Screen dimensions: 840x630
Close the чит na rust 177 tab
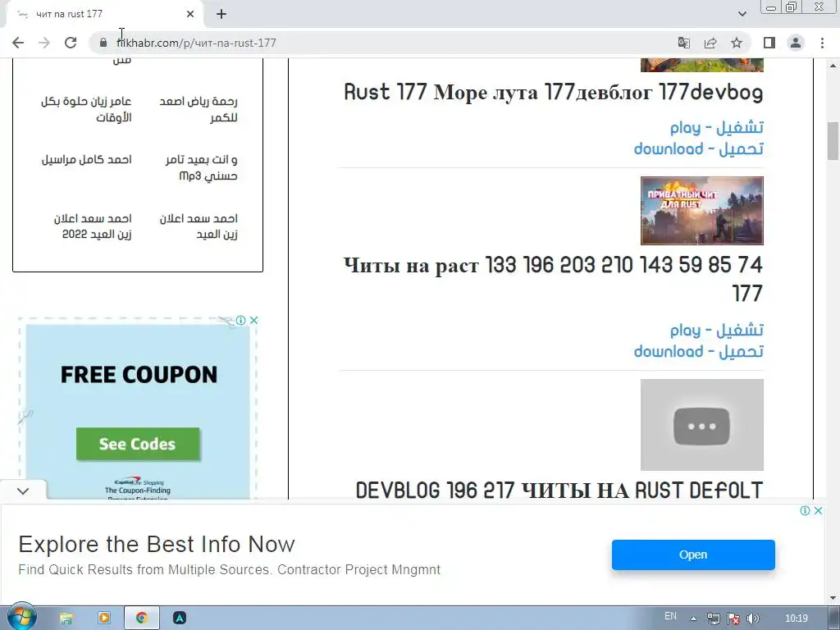190,14
